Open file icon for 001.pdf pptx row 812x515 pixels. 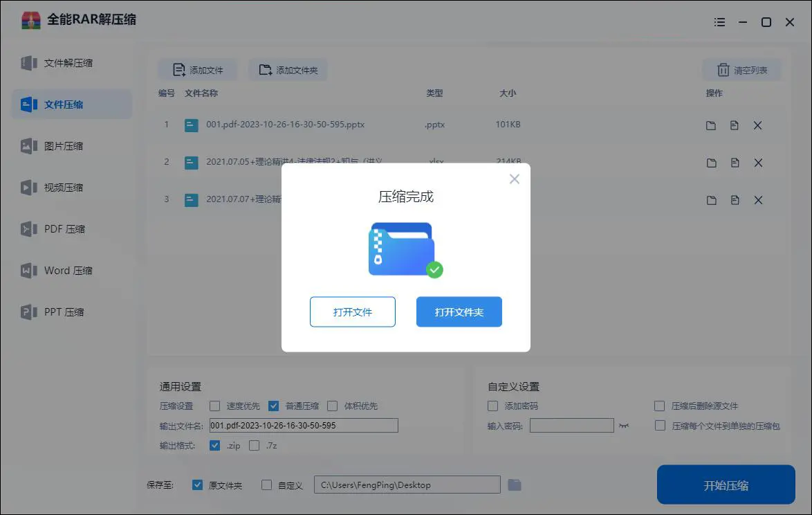(x=735, y=125)
